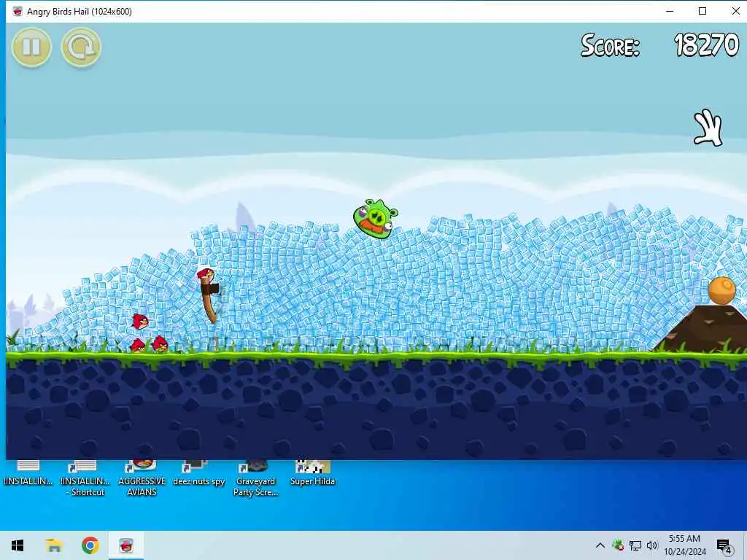This screenshot has width=747, height=560.
Task: Close the Angry Birds Hail window
Action: [x=735, y=11]
